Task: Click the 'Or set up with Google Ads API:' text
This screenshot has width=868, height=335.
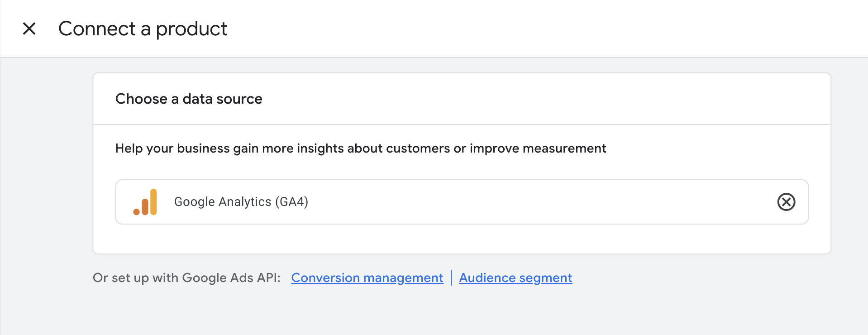Action: tap(186, 278)
